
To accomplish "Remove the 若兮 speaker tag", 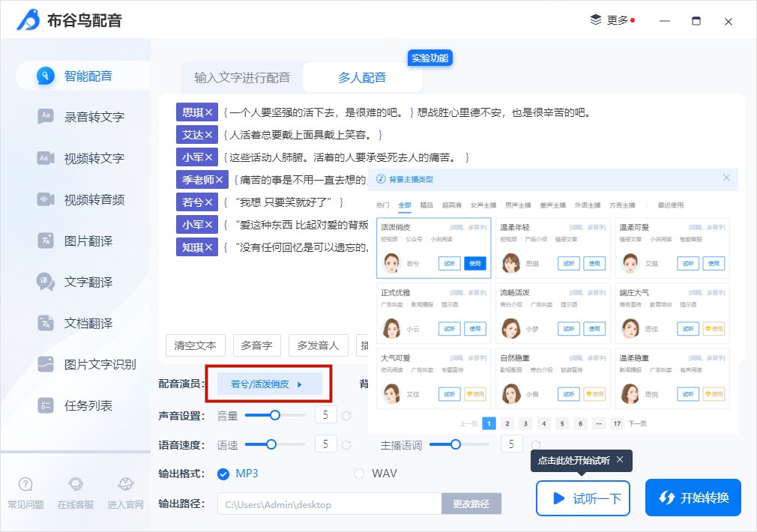I will [208, 202].
